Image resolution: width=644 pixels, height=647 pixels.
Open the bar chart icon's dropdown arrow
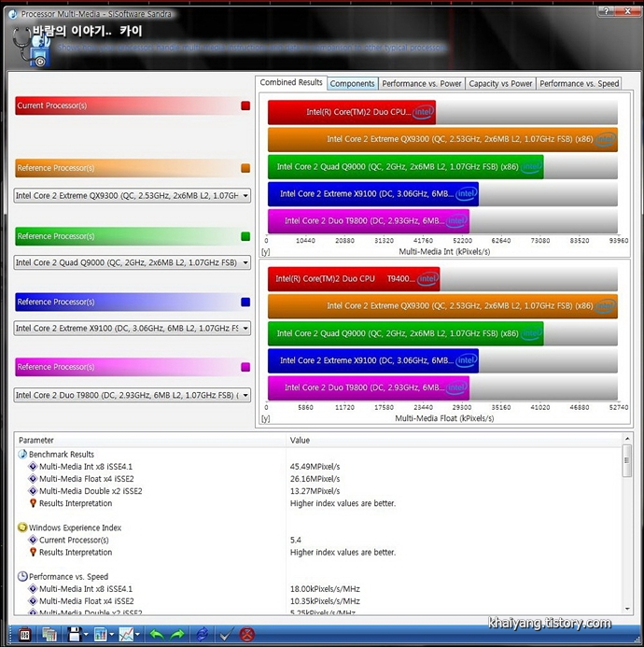(x=112, y=635)
